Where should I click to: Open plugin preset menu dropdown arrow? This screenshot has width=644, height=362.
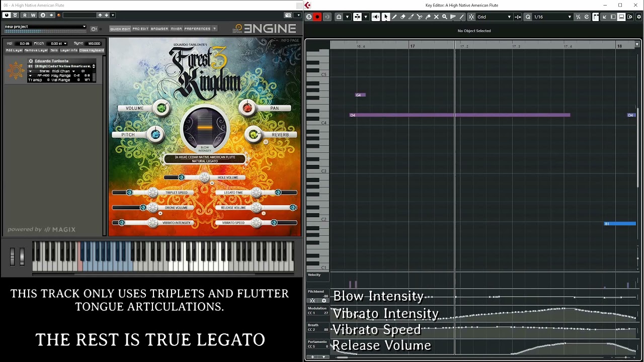(113, 15)
